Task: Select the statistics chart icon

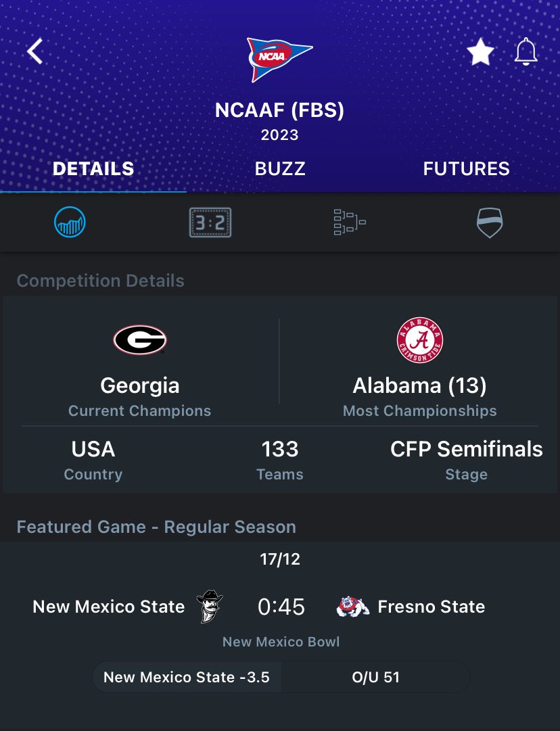Action: pos(70,222)
